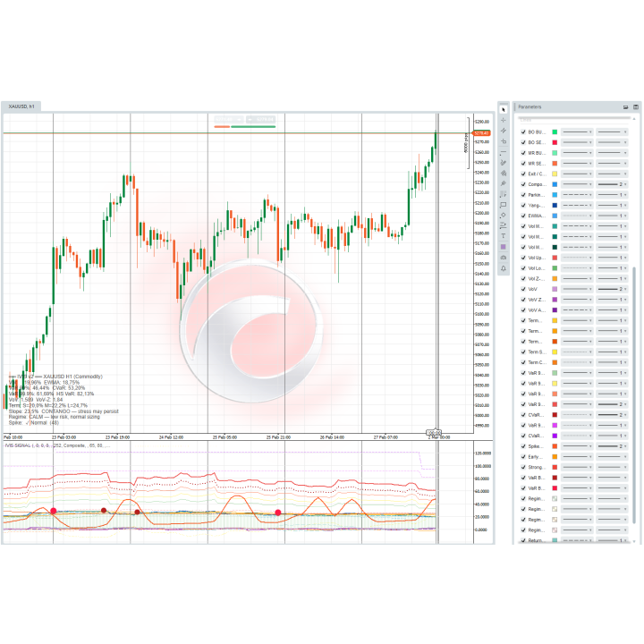Image resolution: width=644 pixels, height=644 pixels.
Task: Click the 'Regime: CALM' info text line
Action: pyautogui.click(x=55, y=417)
